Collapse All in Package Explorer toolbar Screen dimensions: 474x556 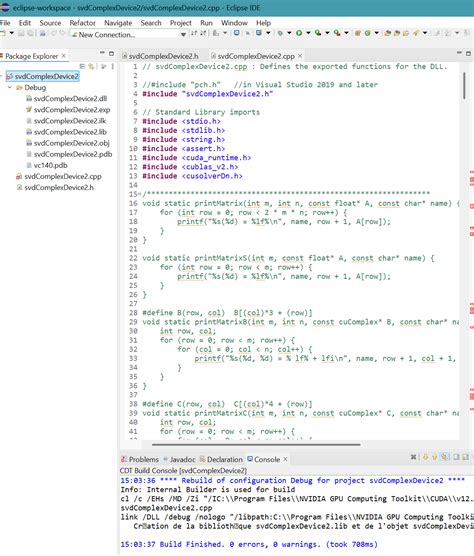click(82, 66)
